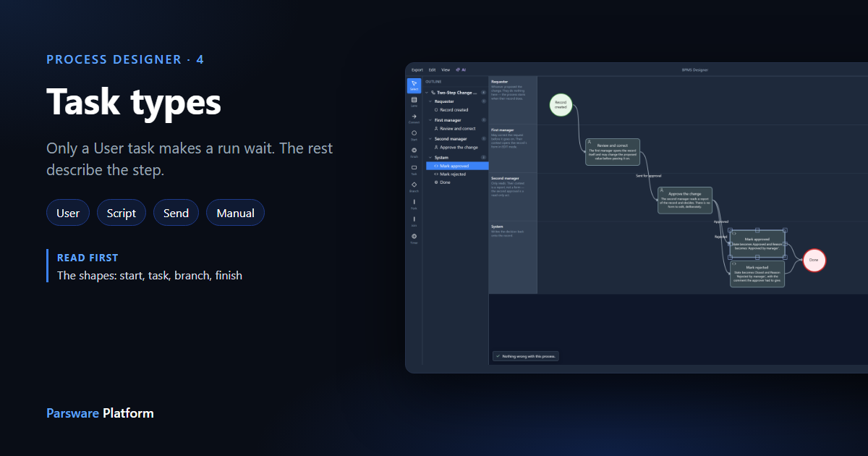Select Done in the outline
The height and width of the screenshot is (456, 868).
pos(458,182)
